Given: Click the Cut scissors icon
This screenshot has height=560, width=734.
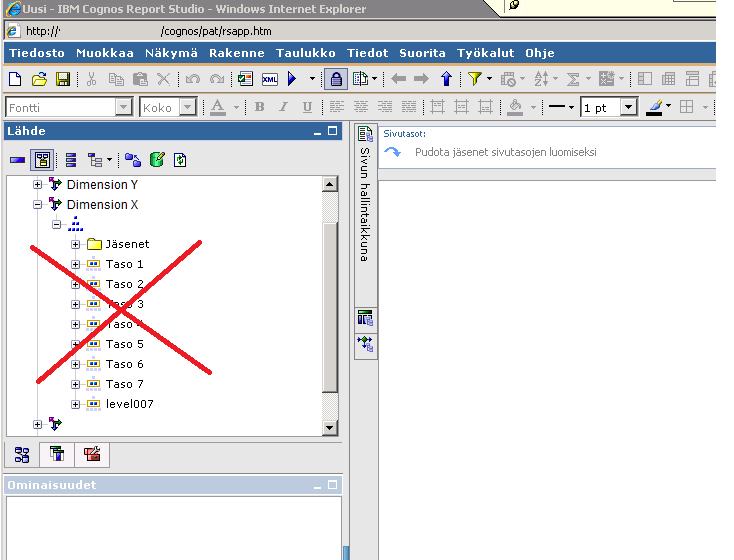Looking at the screenshot, I should pyautogui.click(x=92, y=79).
